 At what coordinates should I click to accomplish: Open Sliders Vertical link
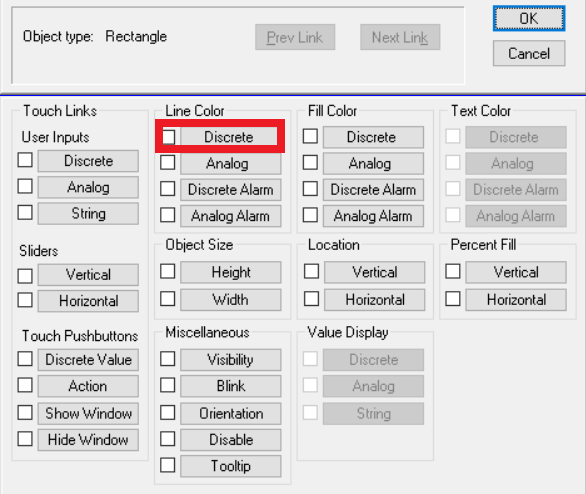(88, 275)
